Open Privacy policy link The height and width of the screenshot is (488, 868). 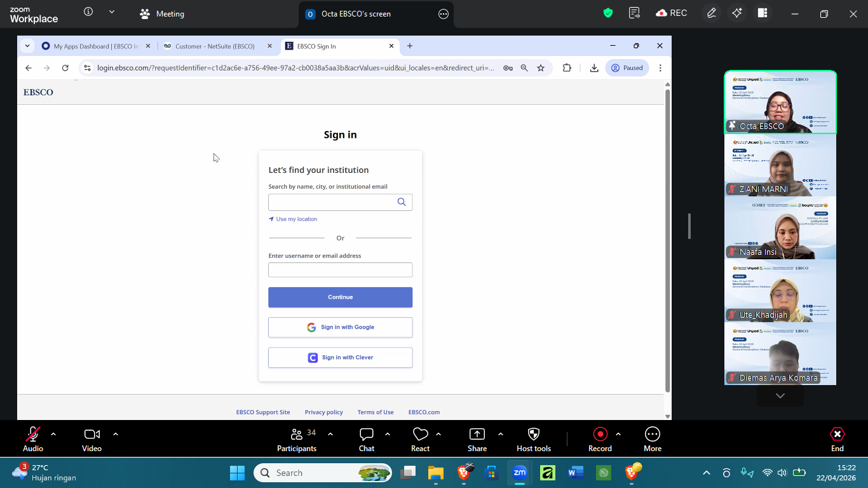pyautogui.click(x=323, y=412)
